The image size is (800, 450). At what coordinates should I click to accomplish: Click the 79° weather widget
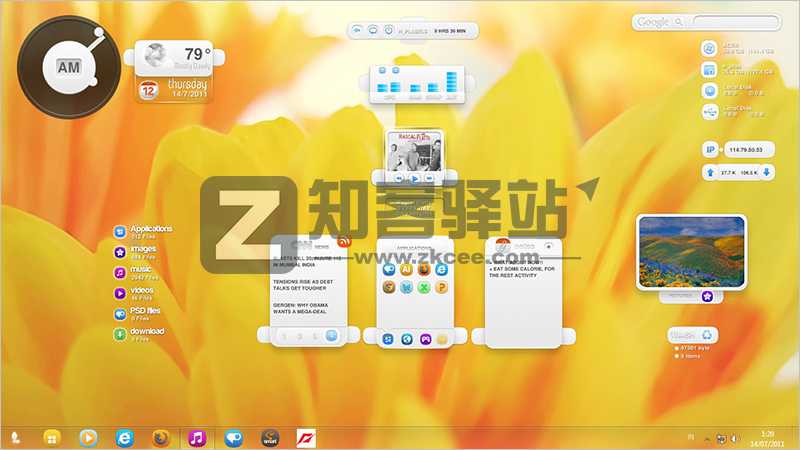coord(174,57)
